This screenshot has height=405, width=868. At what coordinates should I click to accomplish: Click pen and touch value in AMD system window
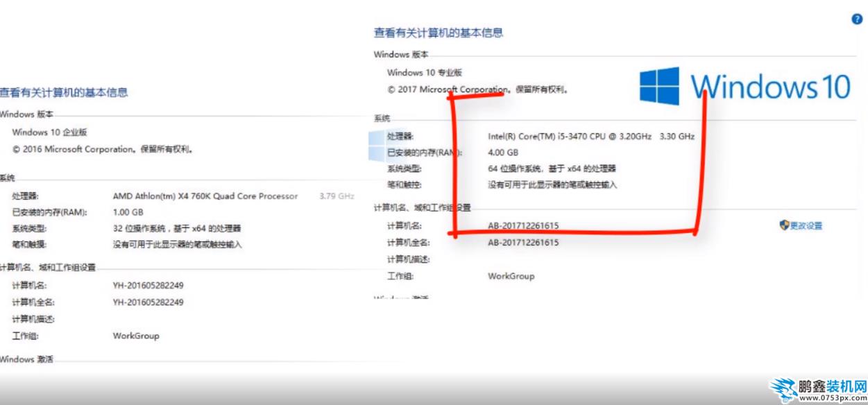coord(178,245)
